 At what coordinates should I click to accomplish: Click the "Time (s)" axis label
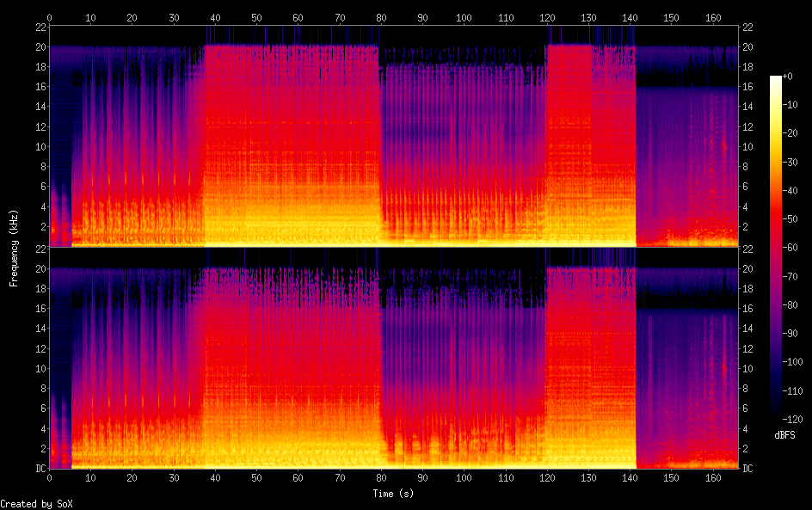point(393,494)
